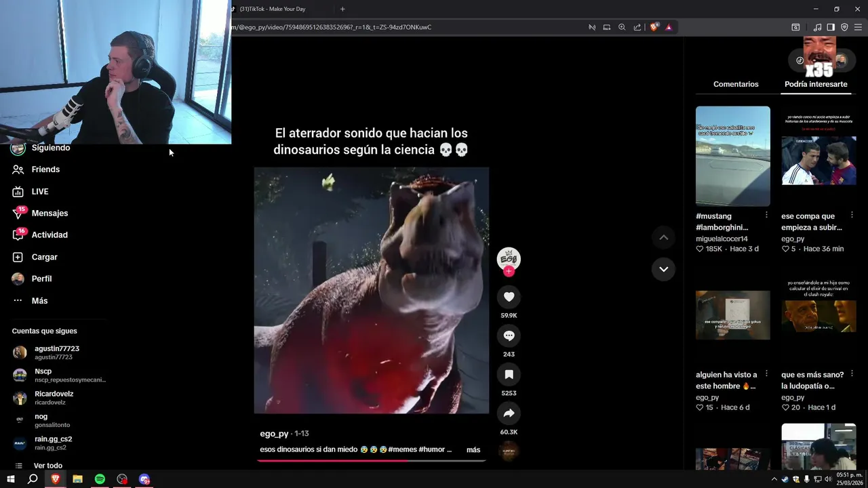Like the dinosaur video with the heart icon
This screenshot has width=868, height=488.
509,297
